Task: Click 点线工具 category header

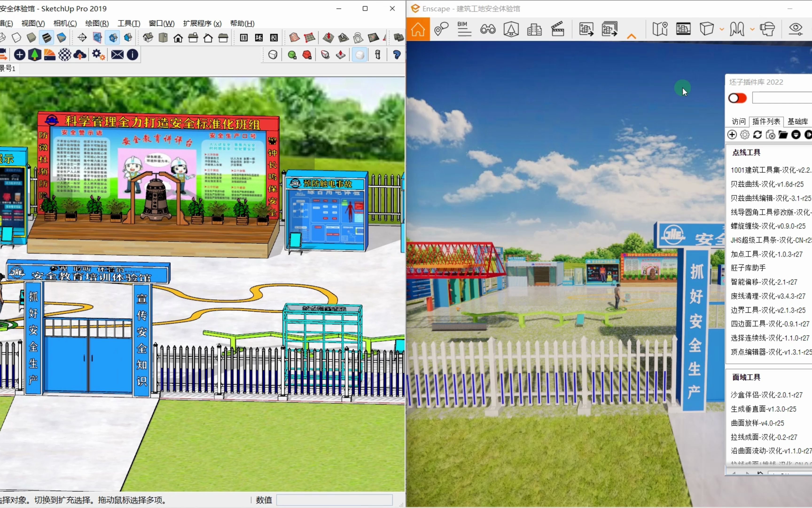Action: tap(746, 153)
